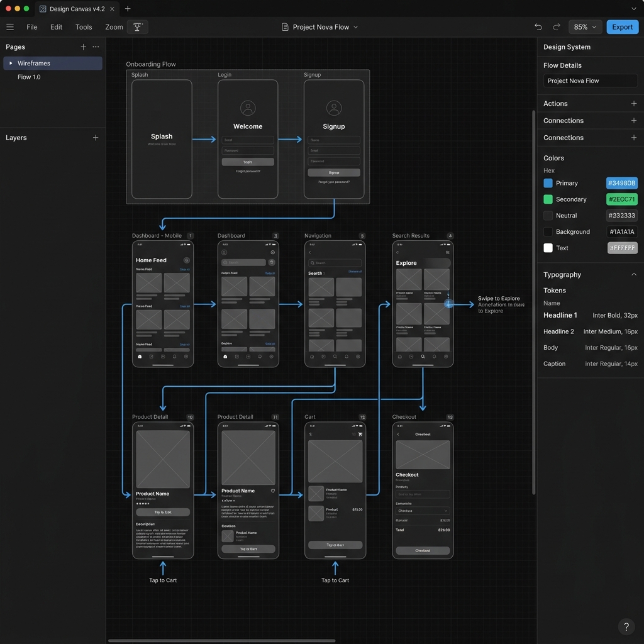
Task: Switch to the Design Canvas v4.2 tab
Action: [77, 9]
